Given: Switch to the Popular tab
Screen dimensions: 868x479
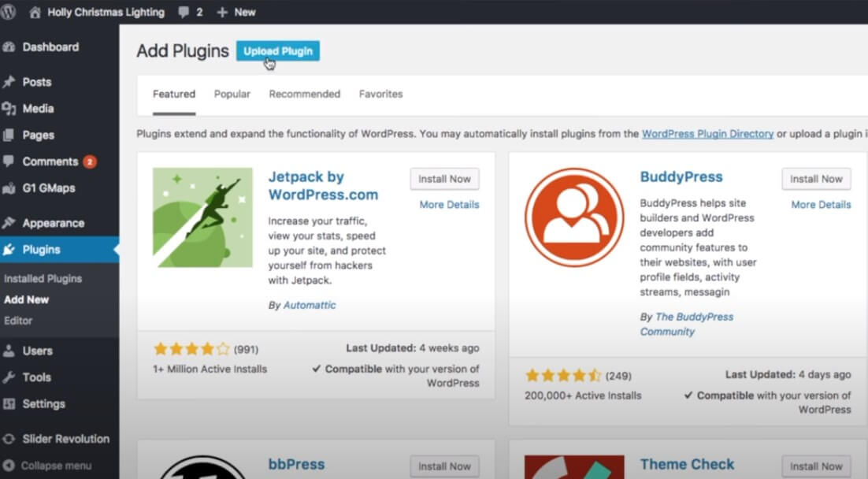Looking at the screenshot, I should [x=232, y=94].
